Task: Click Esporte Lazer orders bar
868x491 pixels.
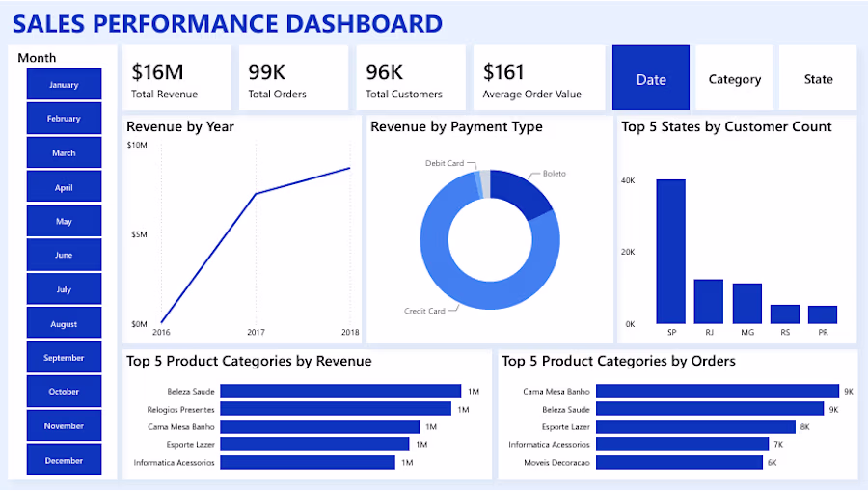Action: coord(695,426)
